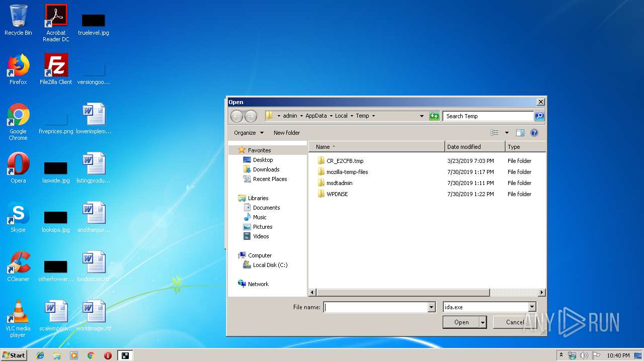Click New folder in toolbar
The image size is (644, 362).
click(287, 133)
